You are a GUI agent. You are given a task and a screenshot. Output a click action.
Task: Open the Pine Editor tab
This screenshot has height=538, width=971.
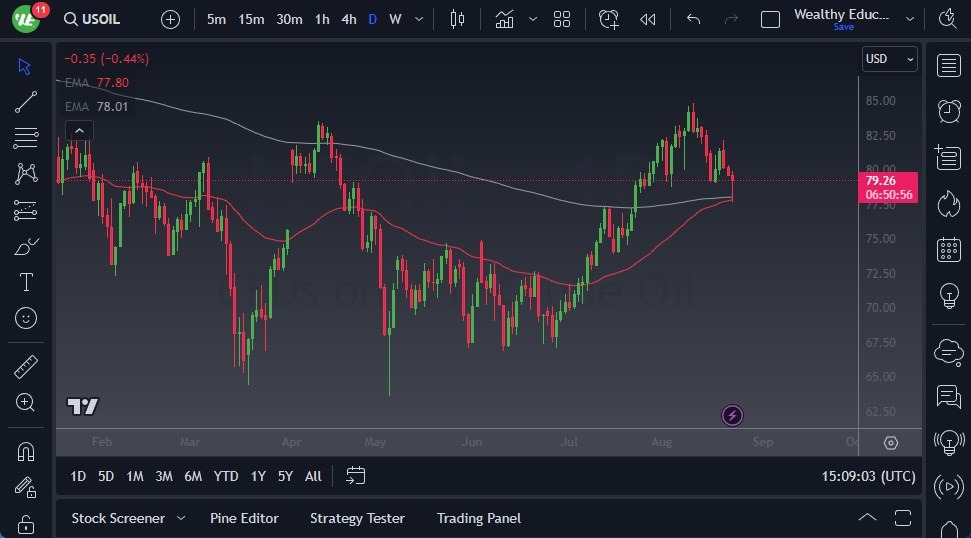point(244,518)
